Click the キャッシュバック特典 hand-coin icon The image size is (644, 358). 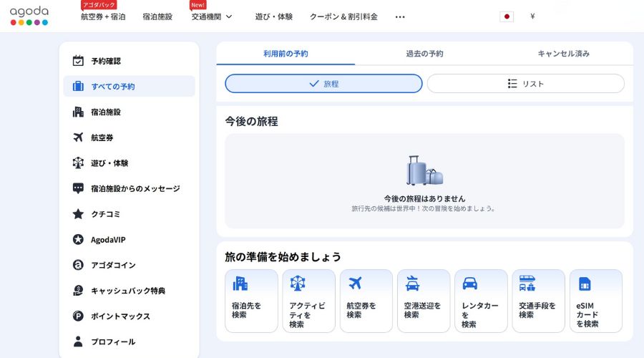[78, 291]
